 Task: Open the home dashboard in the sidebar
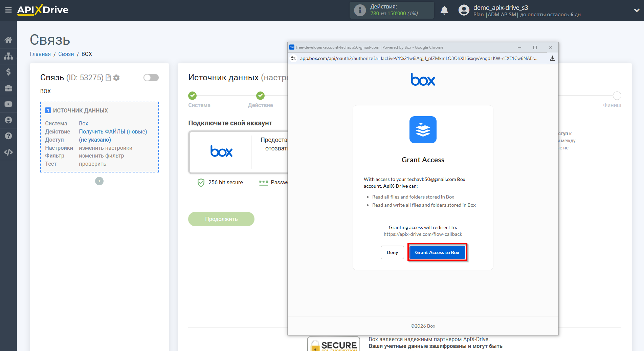tap(8, 40)
